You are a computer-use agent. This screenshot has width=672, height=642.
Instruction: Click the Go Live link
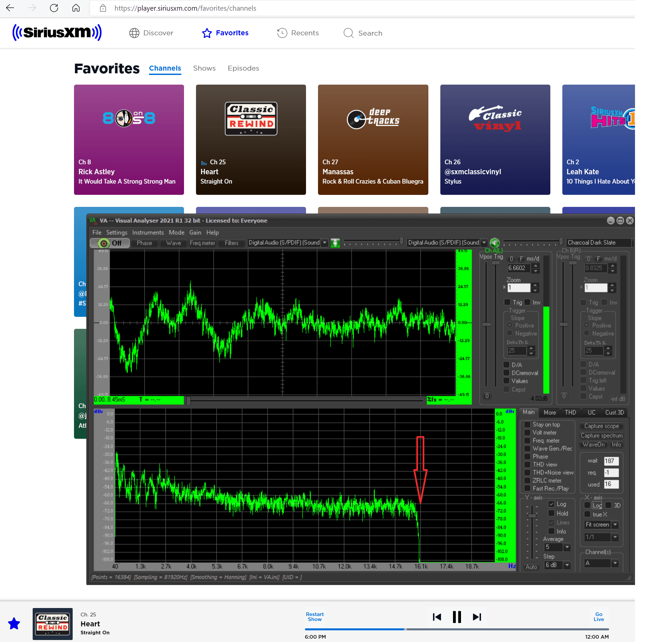coord(599,617)
